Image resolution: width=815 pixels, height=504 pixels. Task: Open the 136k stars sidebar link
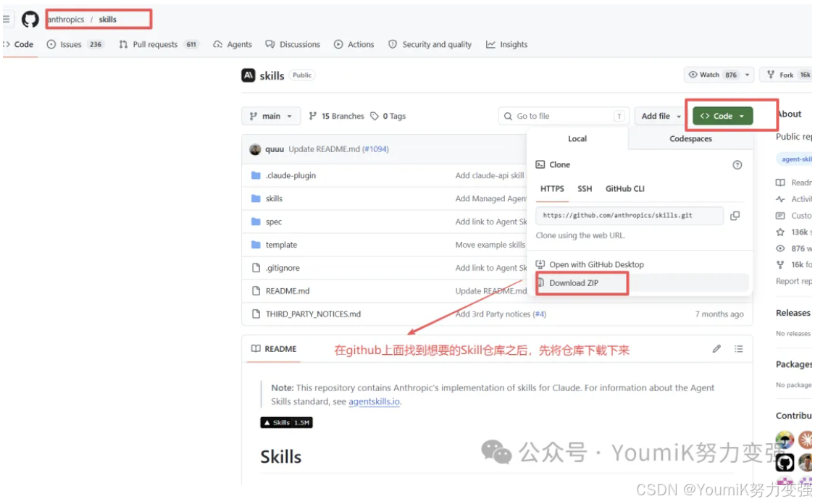[794, 232]
